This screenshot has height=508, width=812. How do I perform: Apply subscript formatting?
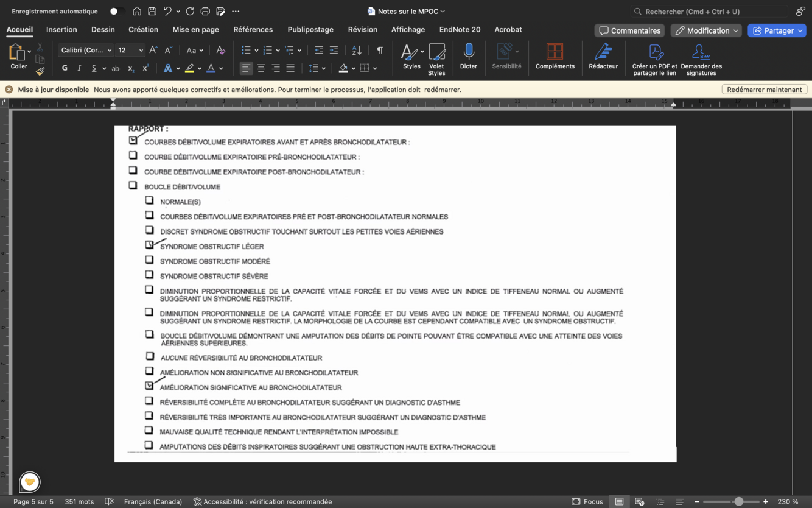130,68
